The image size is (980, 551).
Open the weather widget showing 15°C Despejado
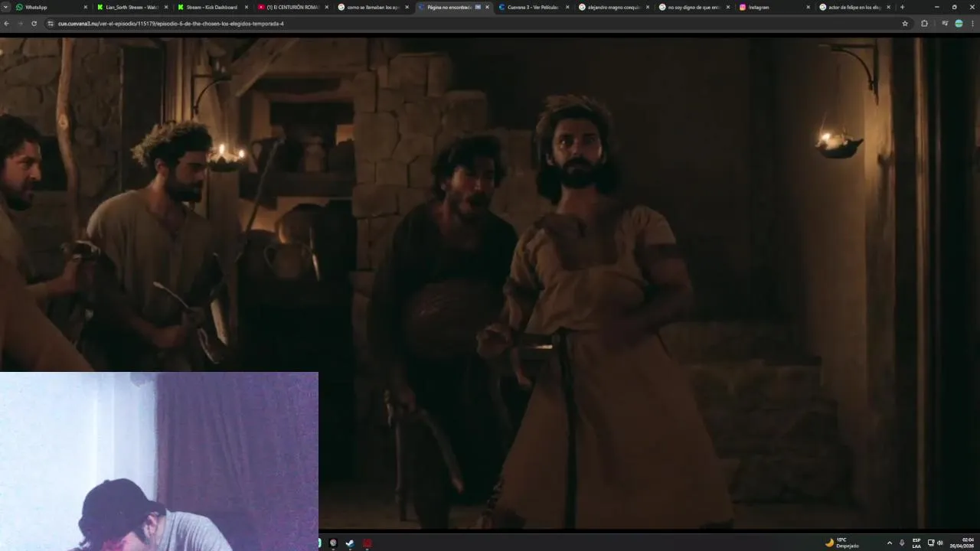(x=842, y=543)
